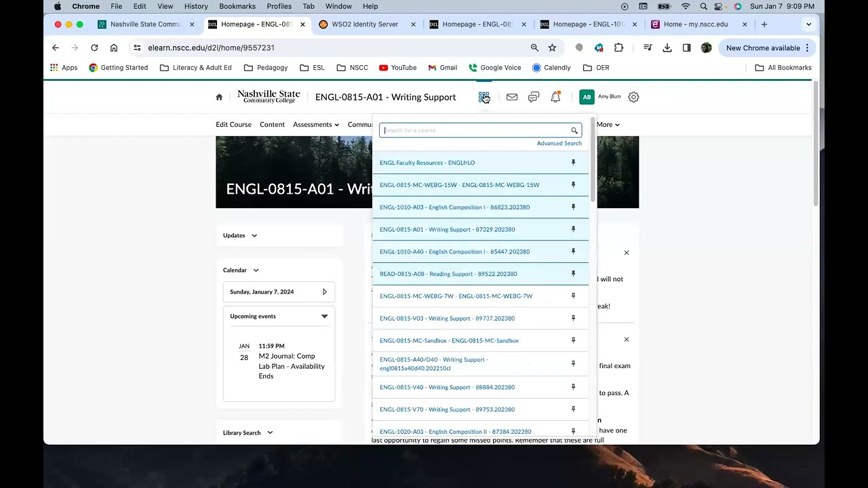This screenshot has height=488, width=868.
Task: Click Advanced Search link
Action: tap(559, 143)
